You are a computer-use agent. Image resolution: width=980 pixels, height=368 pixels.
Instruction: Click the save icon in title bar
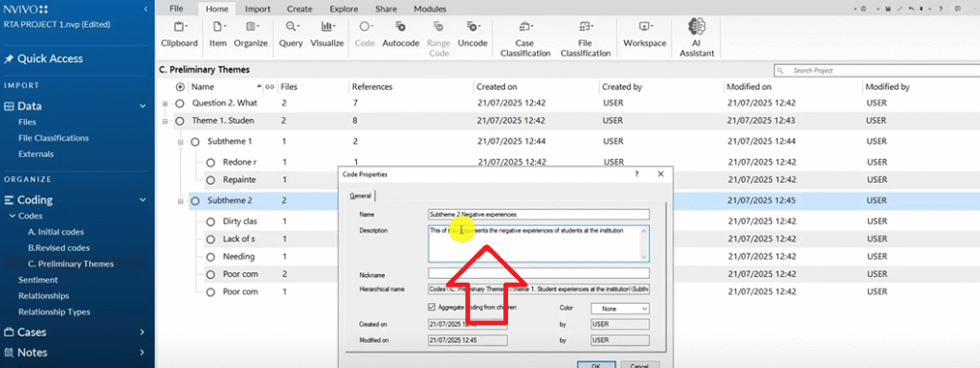click(x=888, y=9)
